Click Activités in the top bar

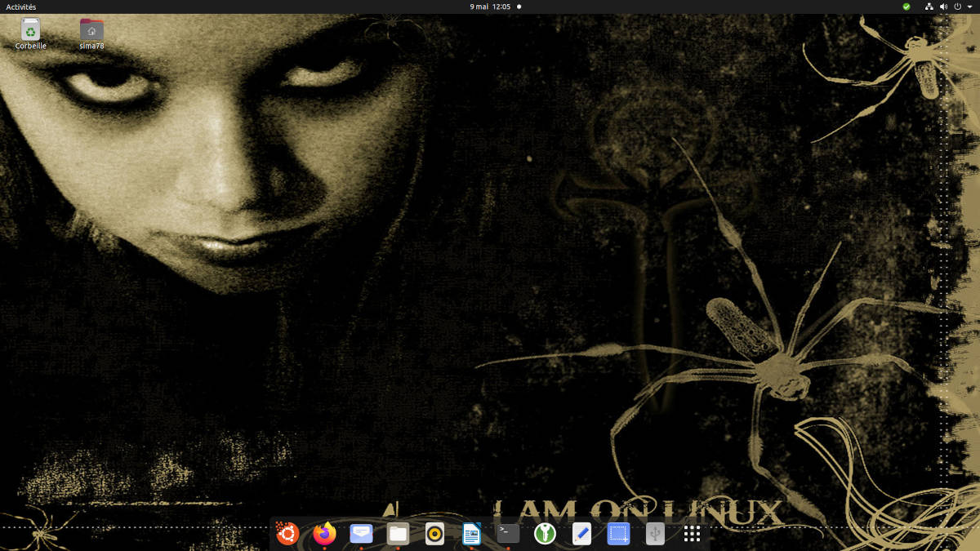tap(21, 7)
